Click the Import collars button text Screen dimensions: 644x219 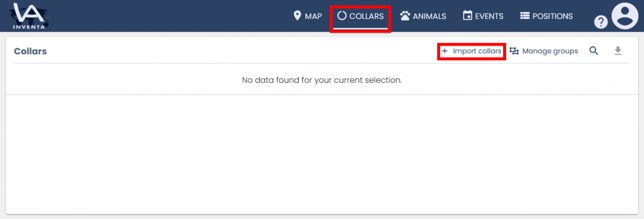coord(477,51)
